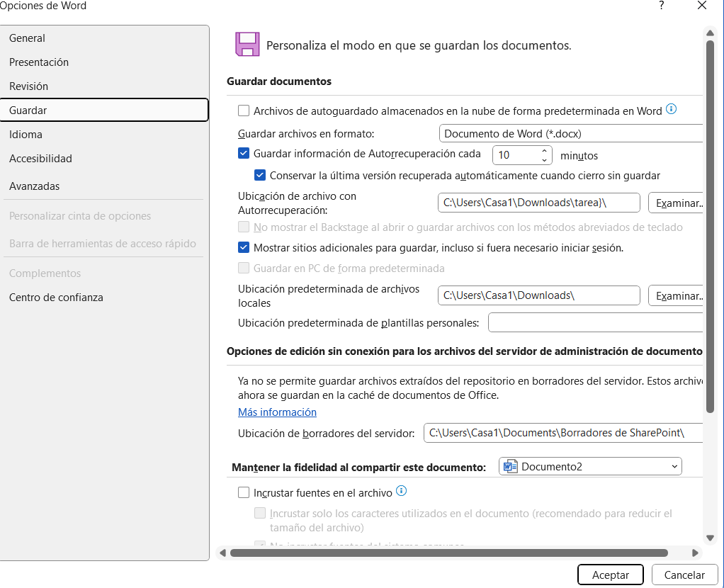The image size is (724, 588).
Task: Click the horizontal scrollbar thumb
Action: coord(449,553)
